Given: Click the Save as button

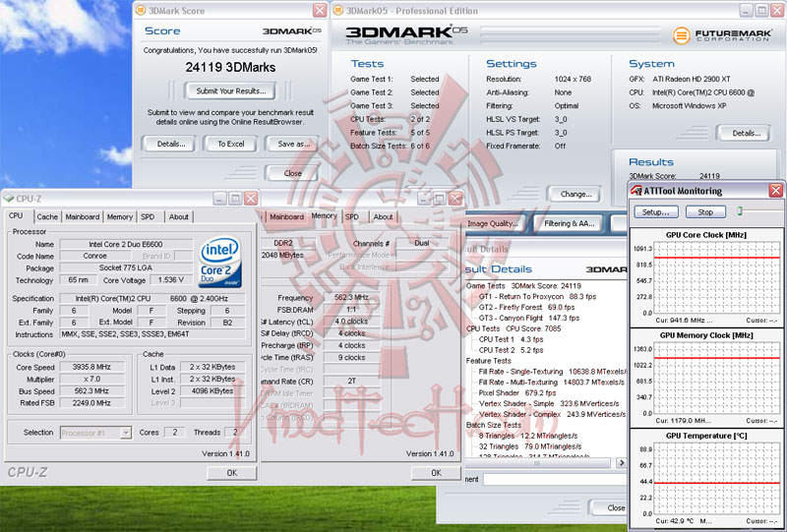Looking at the screenshot, I should (293, 144).
